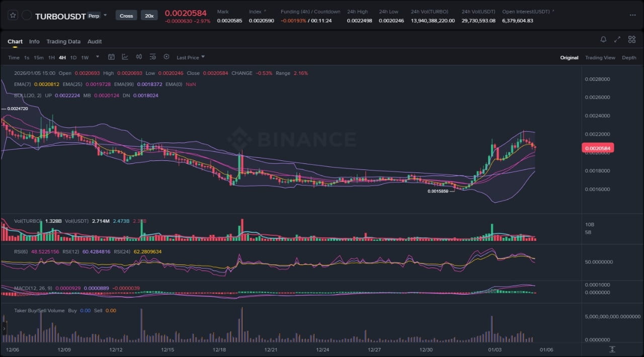The width and height of the screenshot is (644, 357).
Task: Click the 24h High value 0.0022498
Action: [x=360, y=21]
